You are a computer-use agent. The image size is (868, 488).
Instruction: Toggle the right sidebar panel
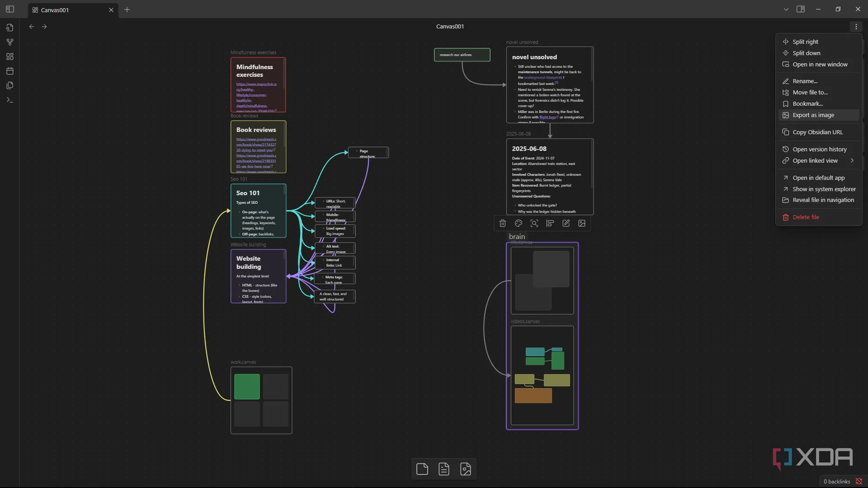[801, 9]
